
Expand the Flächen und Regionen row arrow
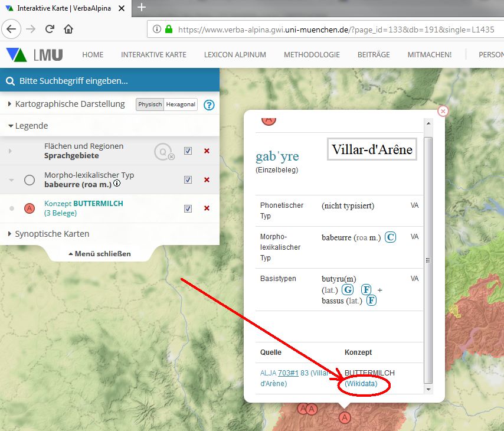[x=10, y=151]
